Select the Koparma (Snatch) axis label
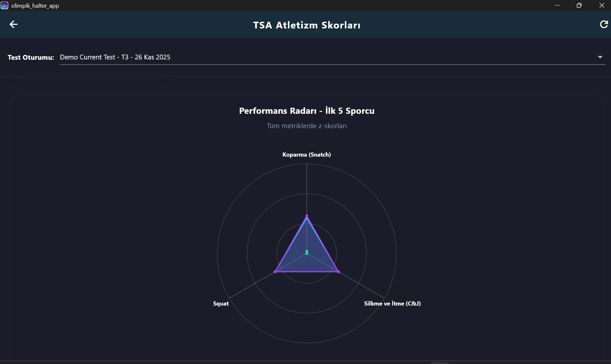The height and width of the screenshot is (364, 611). 306,154
